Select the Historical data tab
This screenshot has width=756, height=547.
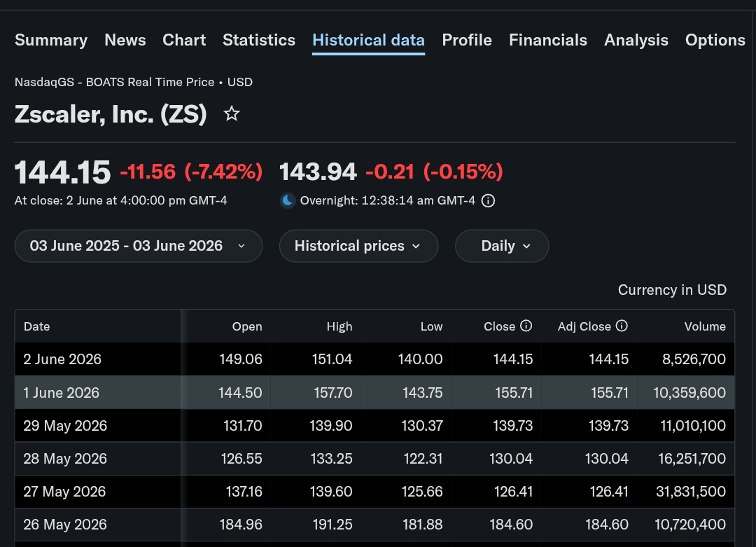coord(368,40)
